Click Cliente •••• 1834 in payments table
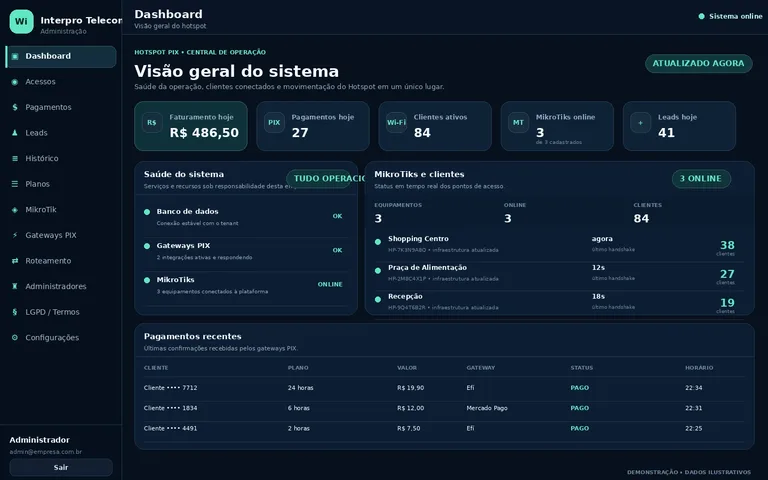 (170, 408)
